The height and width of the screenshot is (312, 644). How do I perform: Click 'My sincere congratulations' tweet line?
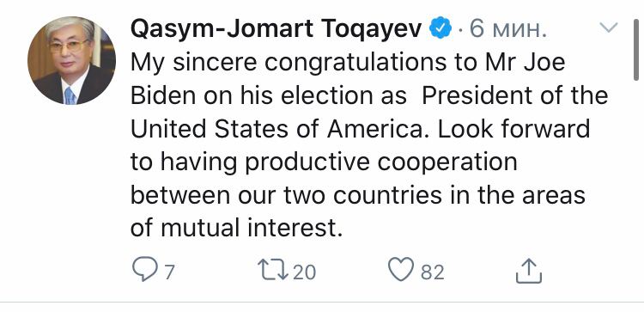coord(348,63)
